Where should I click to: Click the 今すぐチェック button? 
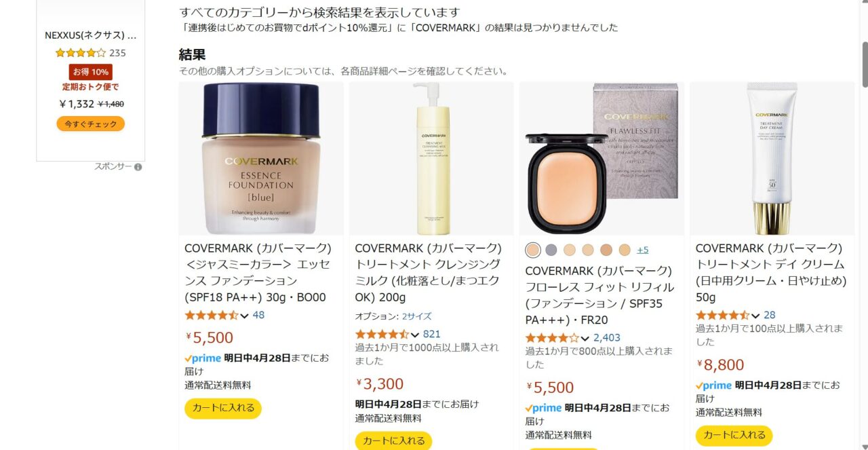tap(91, 124)
